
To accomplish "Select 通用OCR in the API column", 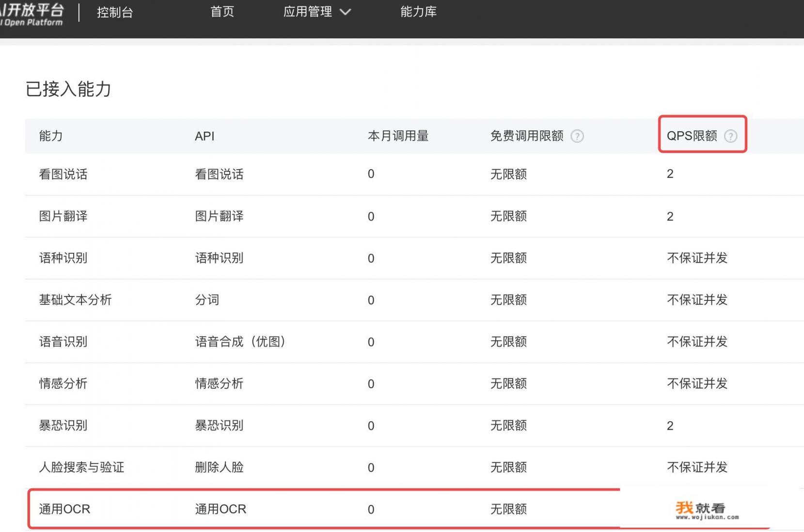I will click(x=221, y=509).
